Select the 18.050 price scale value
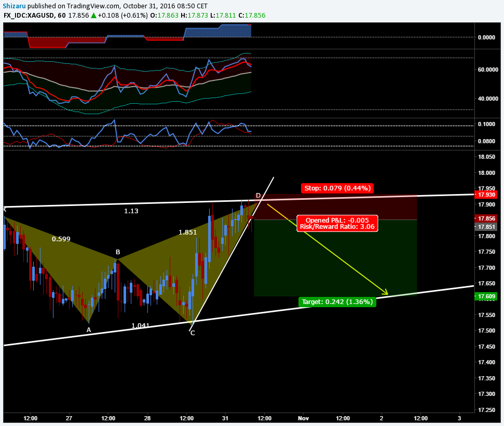This screenshot has height=426, width=504. [x=487, y=157]
